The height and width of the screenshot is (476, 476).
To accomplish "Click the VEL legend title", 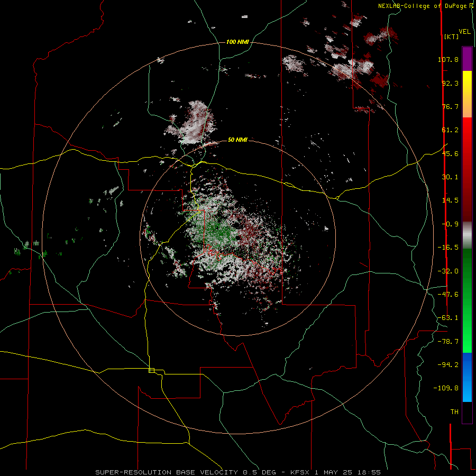I will click(x=465, y=32).
